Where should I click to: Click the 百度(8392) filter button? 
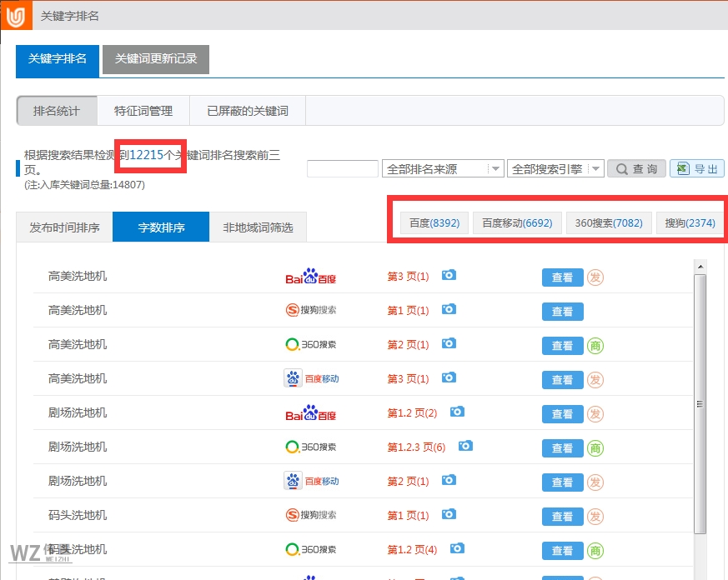(434, 222)
